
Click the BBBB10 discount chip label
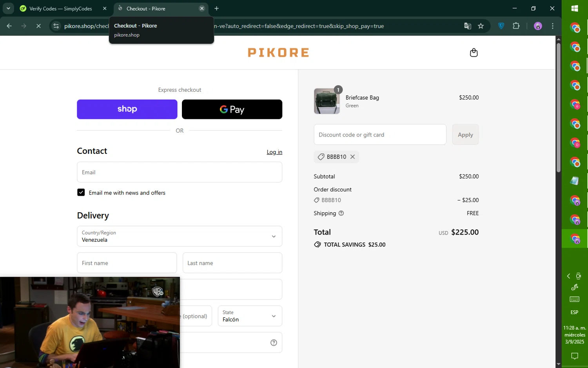point(336,157)
